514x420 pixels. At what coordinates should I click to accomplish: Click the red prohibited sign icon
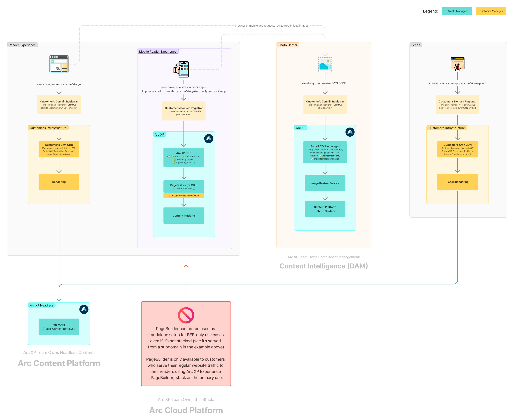[186, 315]
